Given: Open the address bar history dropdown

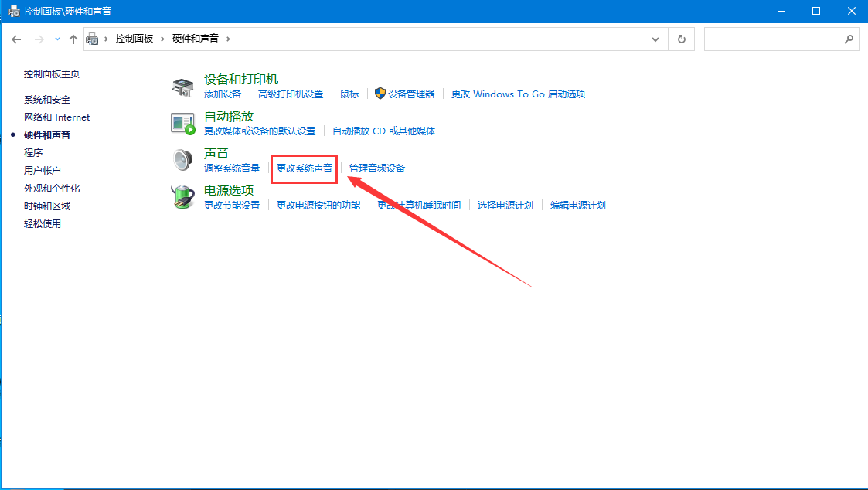Looking at the screenshot, I should [x=655, y=39].
